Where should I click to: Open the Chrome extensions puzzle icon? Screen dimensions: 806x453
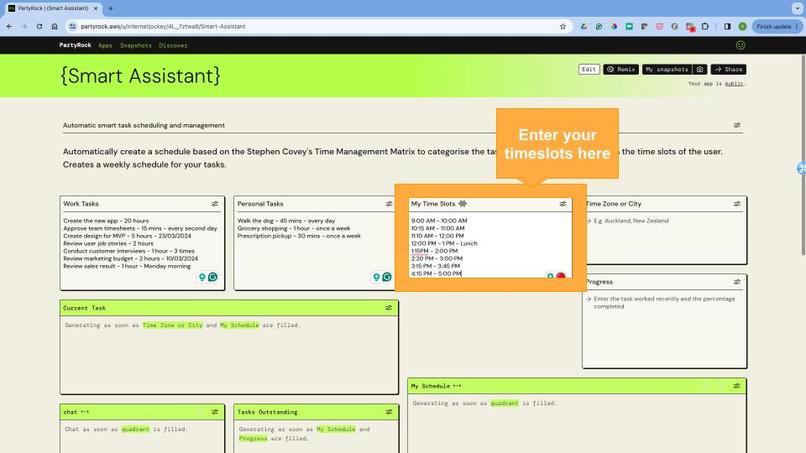(x=705, y=26)
